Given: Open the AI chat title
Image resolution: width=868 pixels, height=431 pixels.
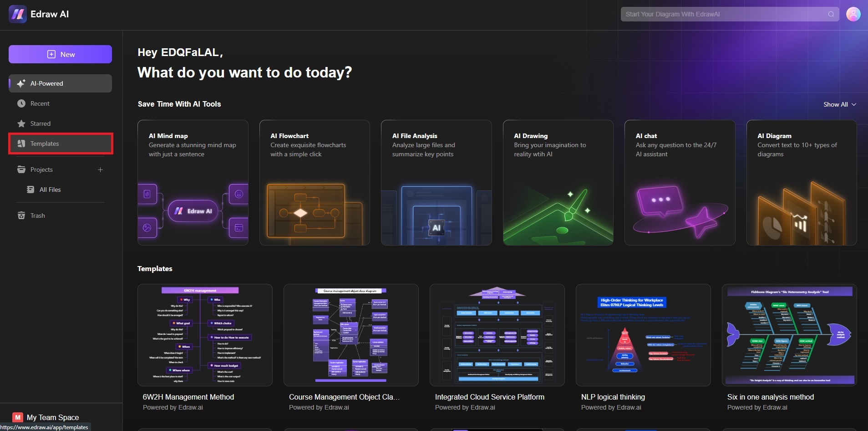Looking at the screenshot, I should pyautogui.click(x=646, y=136).
